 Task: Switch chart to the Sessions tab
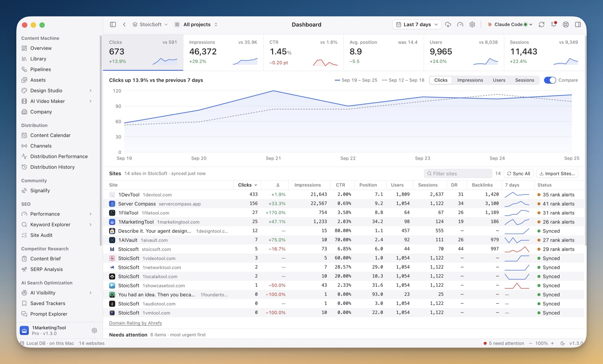tap(524, 80)
